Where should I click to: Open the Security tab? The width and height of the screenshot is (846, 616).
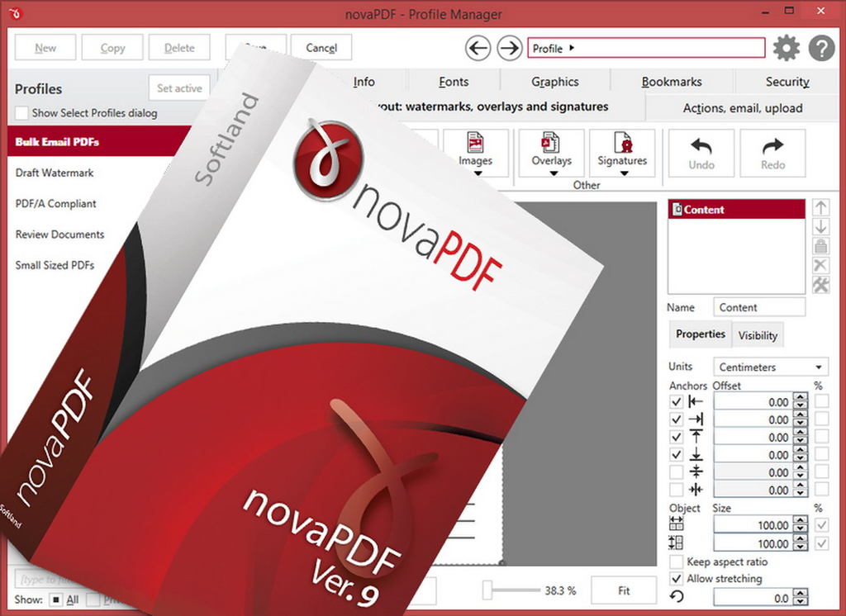pos(787,82)
